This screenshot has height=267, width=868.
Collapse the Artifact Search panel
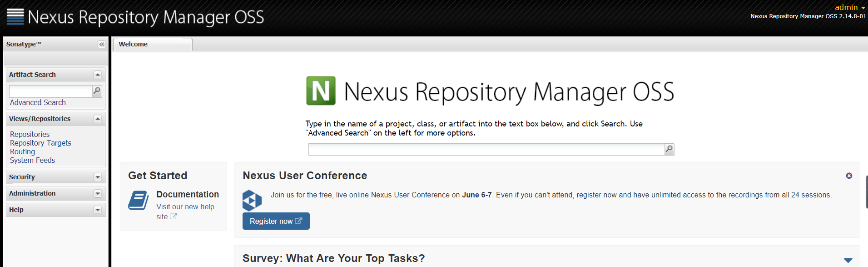(98, 75)
